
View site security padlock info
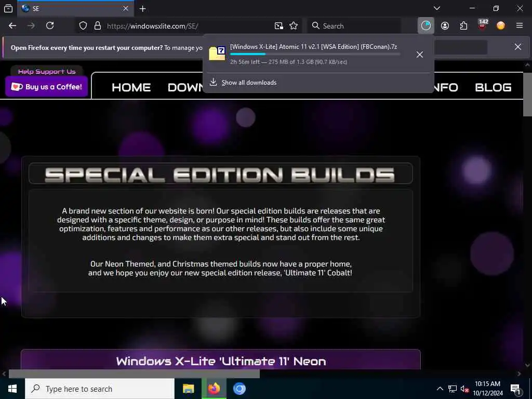[x=98, y=26]
